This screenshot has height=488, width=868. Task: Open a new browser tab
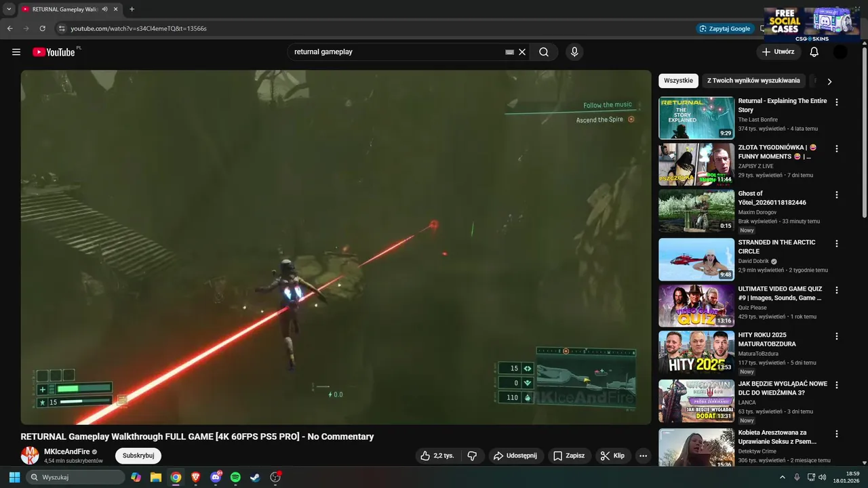pos(132,9)
